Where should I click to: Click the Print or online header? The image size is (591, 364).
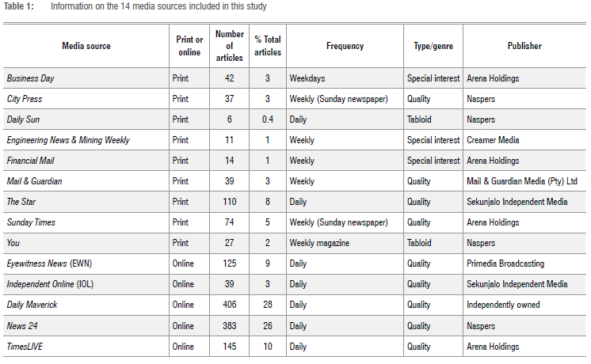(x=190, y=46)
